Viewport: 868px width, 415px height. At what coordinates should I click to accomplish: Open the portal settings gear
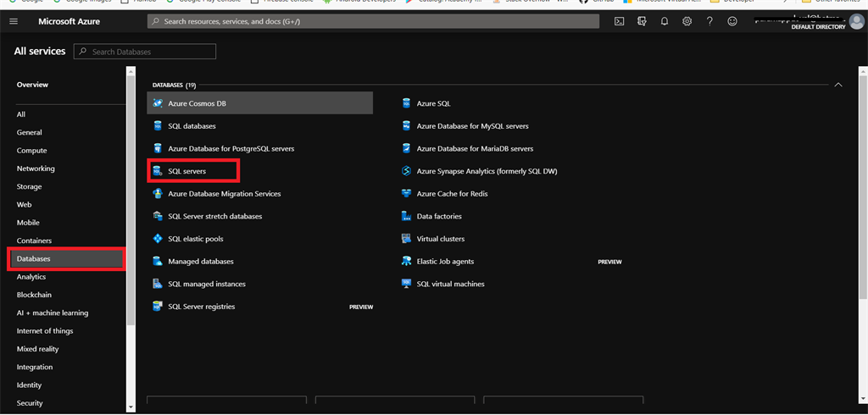pyautogui.click(x=687, y=21)
